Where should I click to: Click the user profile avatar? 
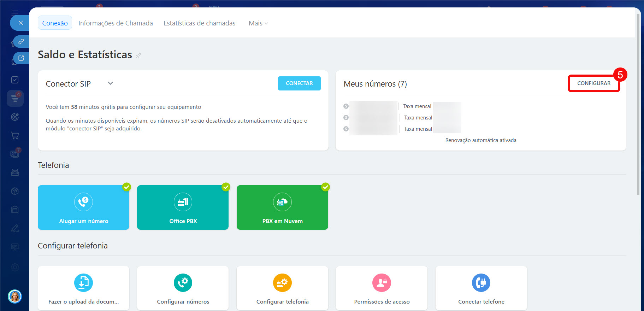15,296
